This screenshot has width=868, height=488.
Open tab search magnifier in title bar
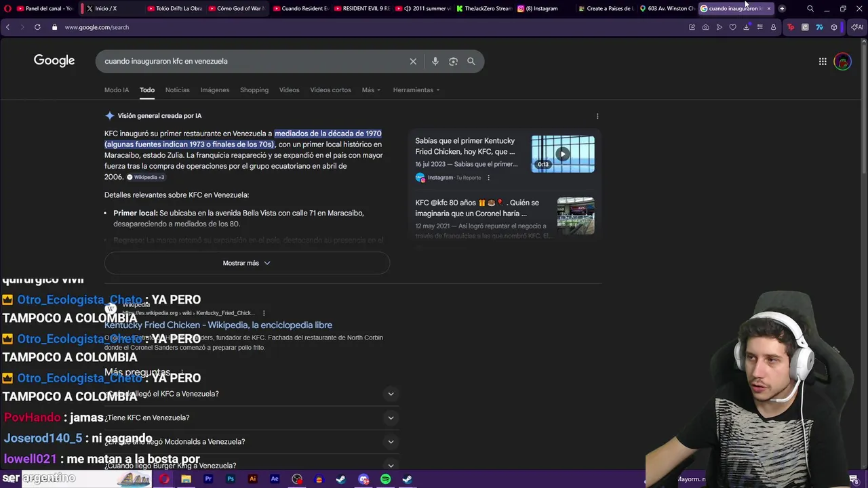[x=810, y=8]
